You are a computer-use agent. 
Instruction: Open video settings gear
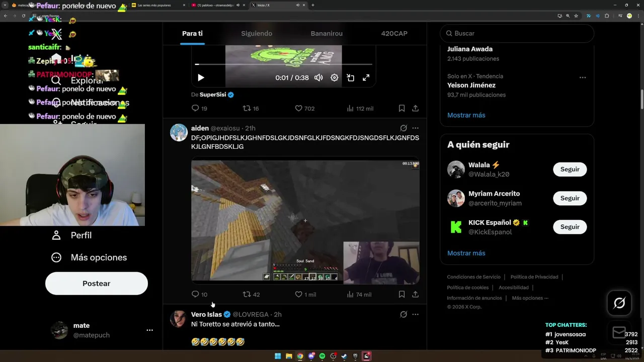pyautogui.click(x=334, y=77)
